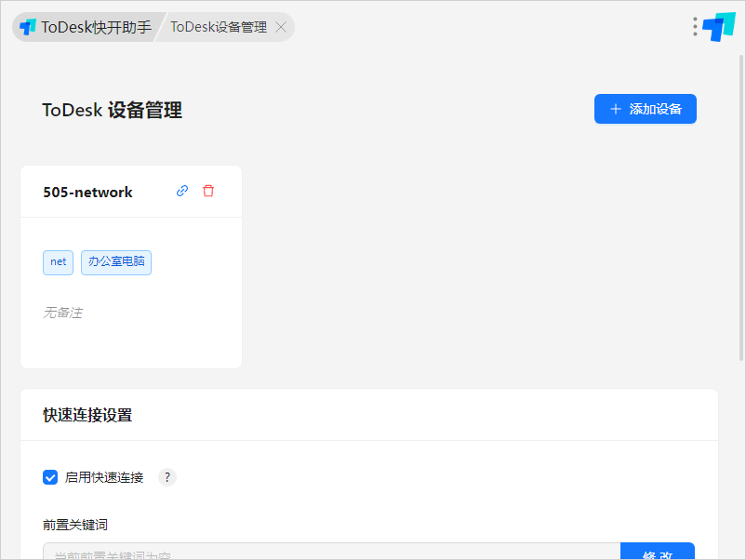Click the 前置关键词 label
The height and width of the screenshot is (560, 746).
pos(75,525)
